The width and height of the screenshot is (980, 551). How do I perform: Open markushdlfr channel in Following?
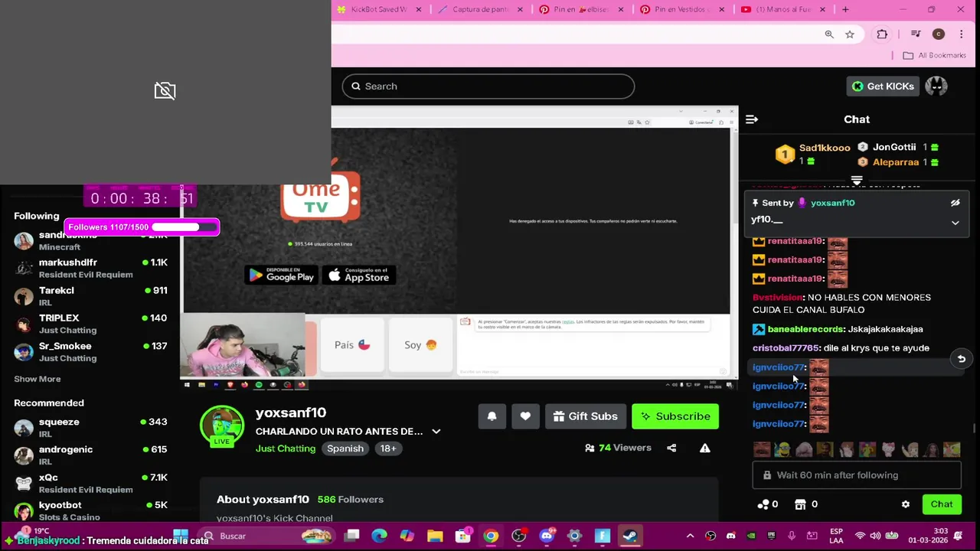point(90,268)
